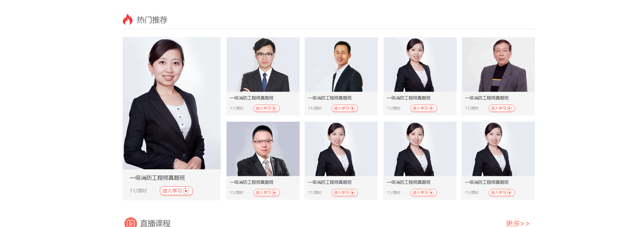Select thumbnail of smiling man in open-collar shirt
The image size is (644, 227).
point(341,64)
